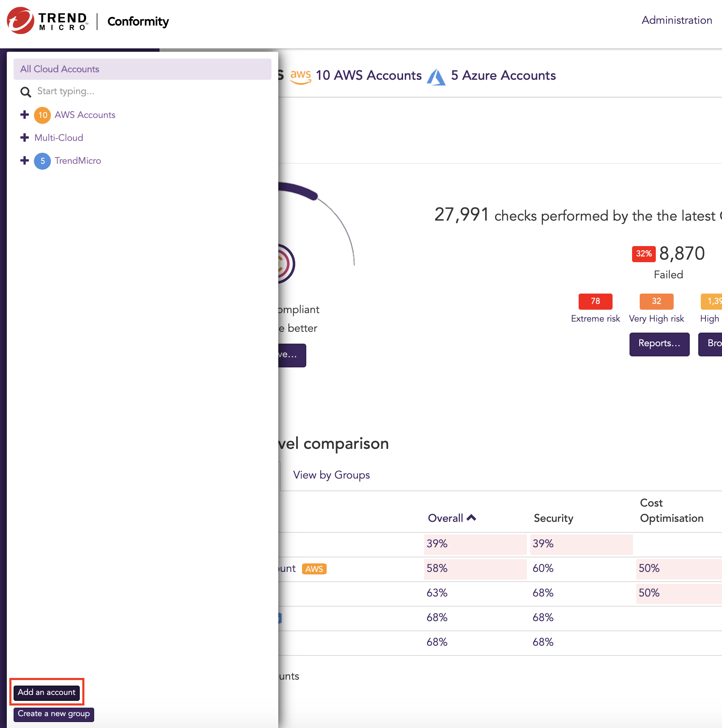Click the blue 5 TrendMicro badge
This screenshot has width=722, height=728.
click(x=42, y=161)
